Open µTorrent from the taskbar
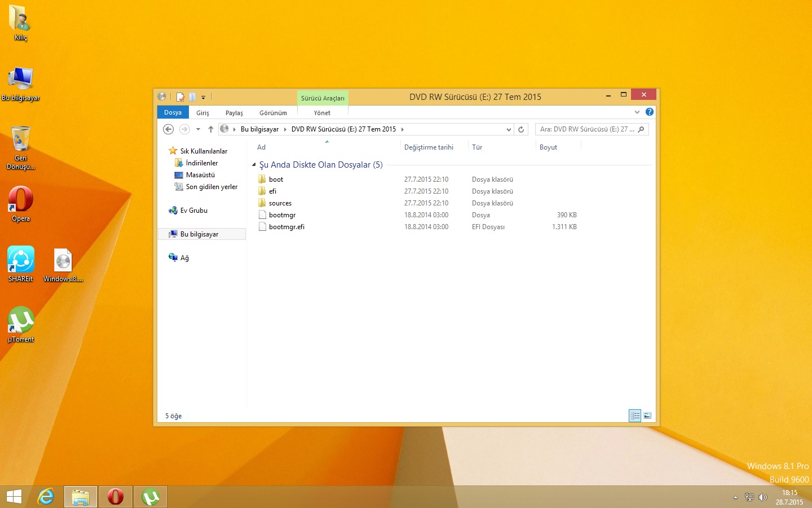This screenshot has width=812, height=508. click(x=151, y=497)
